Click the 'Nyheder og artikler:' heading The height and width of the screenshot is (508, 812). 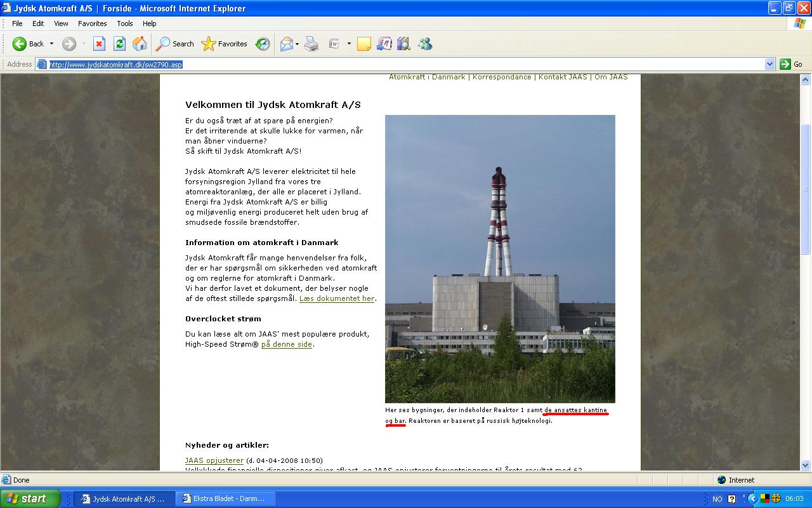point(227,445)
